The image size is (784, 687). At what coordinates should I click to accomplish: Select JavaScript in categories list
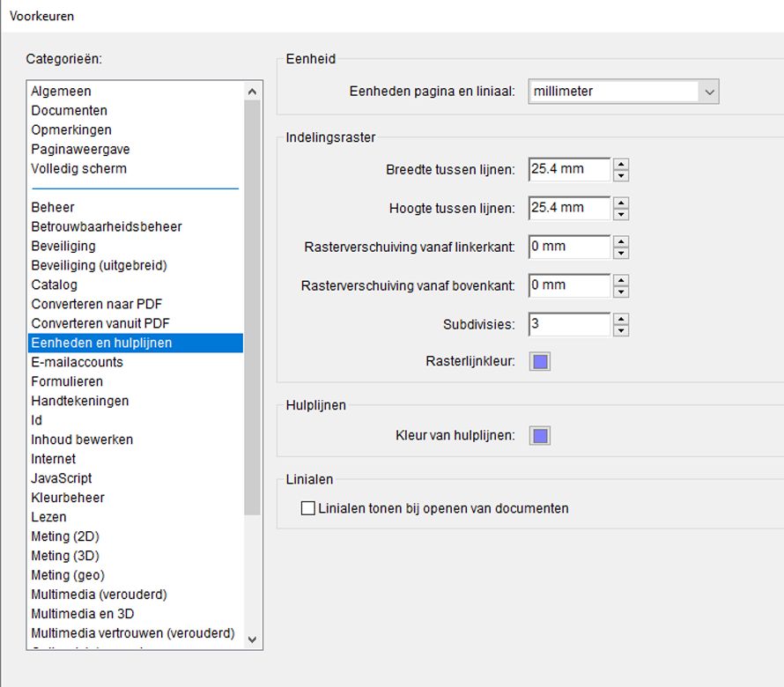(x=62, y=478)
